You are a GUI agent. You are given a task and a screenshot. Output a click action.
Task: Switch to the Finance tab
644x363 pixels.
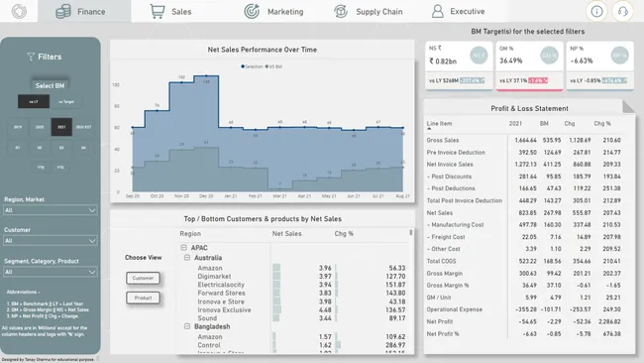[x=84, y=12]
